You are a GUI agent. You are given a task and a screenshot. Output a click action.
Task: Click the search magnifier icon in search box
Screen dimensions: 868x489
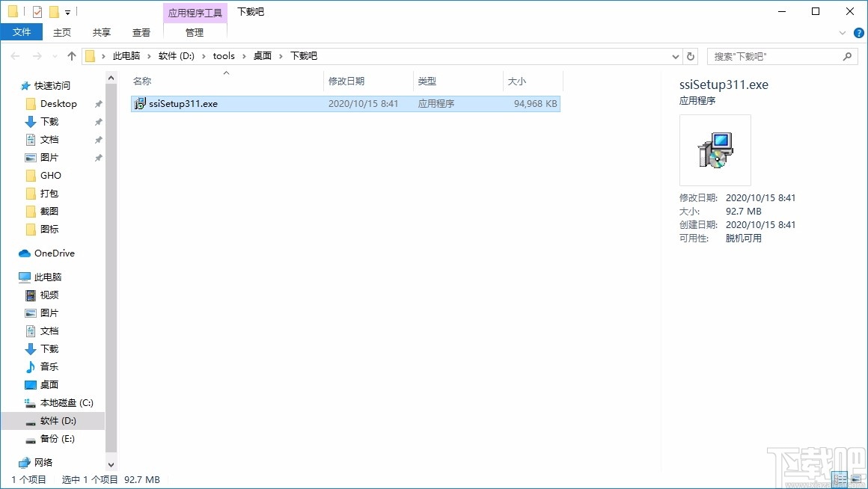847,55
